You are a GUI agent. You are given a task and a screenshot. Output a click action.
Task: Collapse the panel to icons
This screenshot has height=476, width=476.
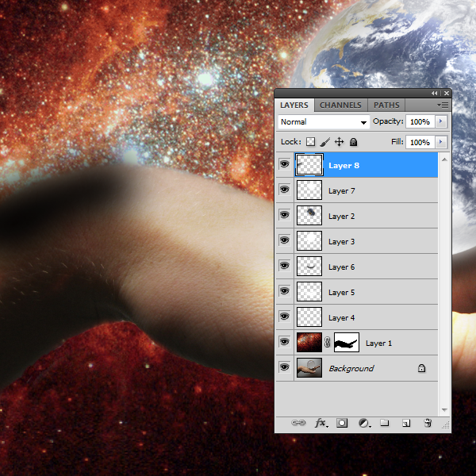tap(435, 93)
